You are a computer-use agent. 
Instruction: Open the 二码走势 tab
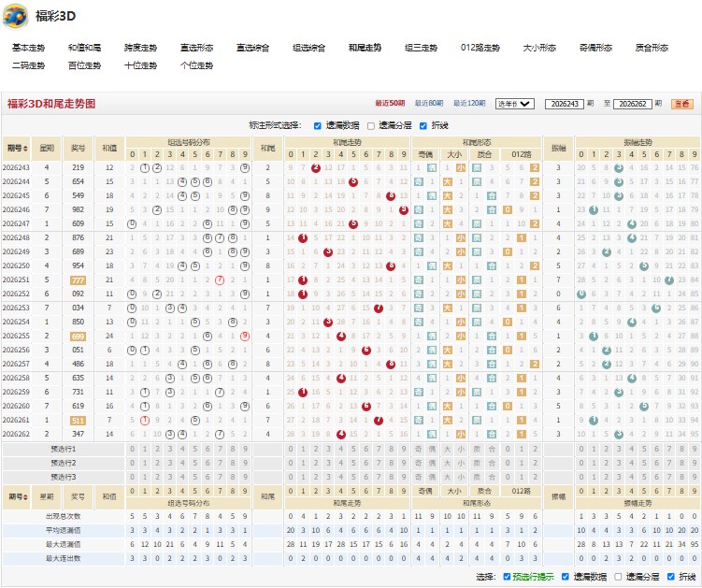click(28, 65)
